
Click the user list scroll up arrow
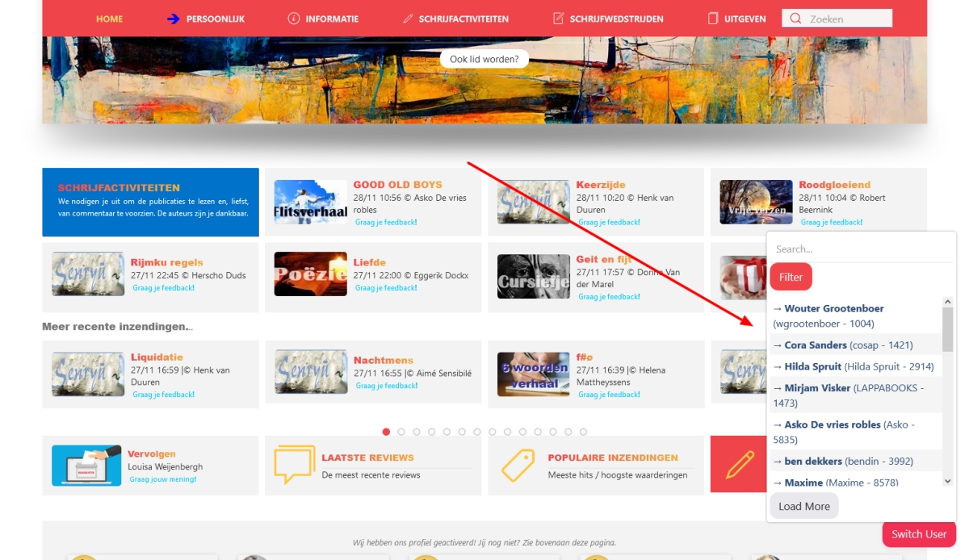click(x=948, y=302)
